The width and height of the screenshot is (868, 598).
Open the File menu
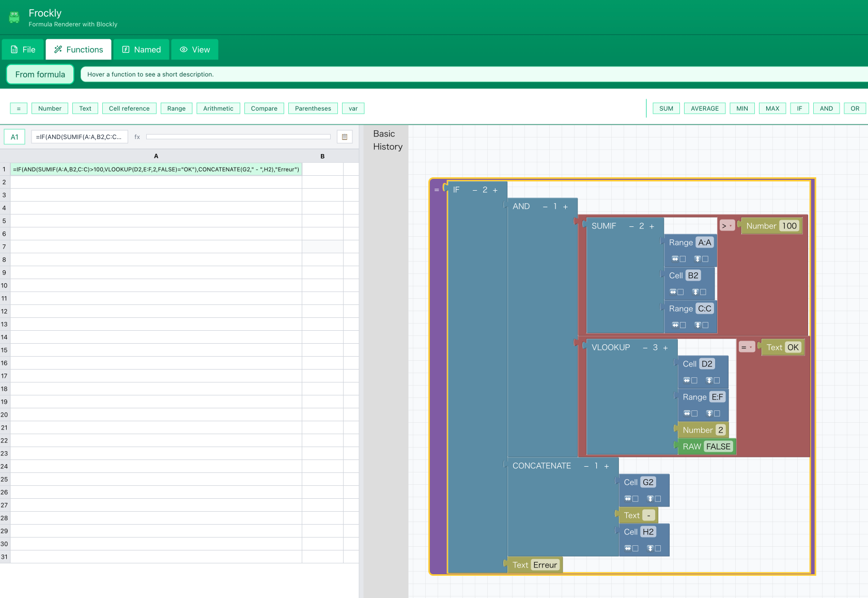point(23,49)
